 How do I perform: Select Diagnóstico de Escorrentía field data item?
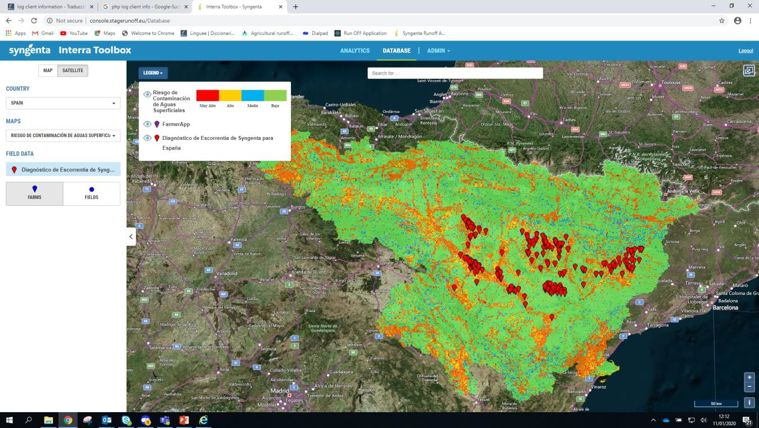click(x=63, y=169)
